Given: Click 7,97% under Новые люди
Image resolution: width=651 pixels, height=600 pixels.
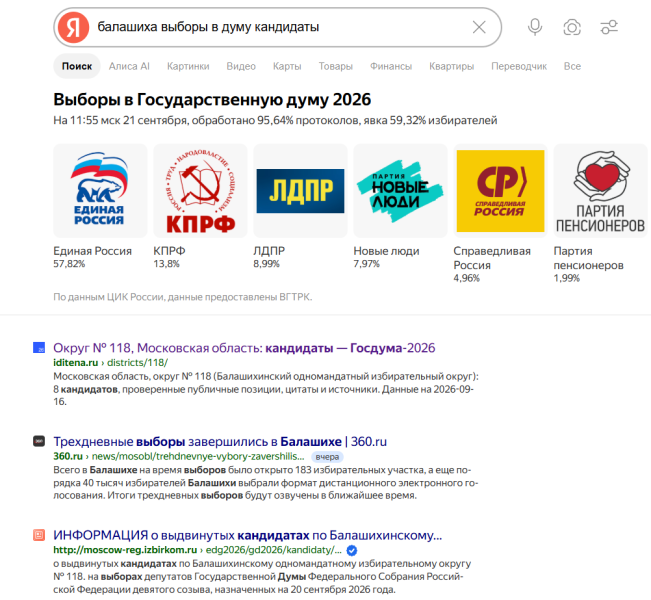Looking at the screenshot, I should [367, 264].
